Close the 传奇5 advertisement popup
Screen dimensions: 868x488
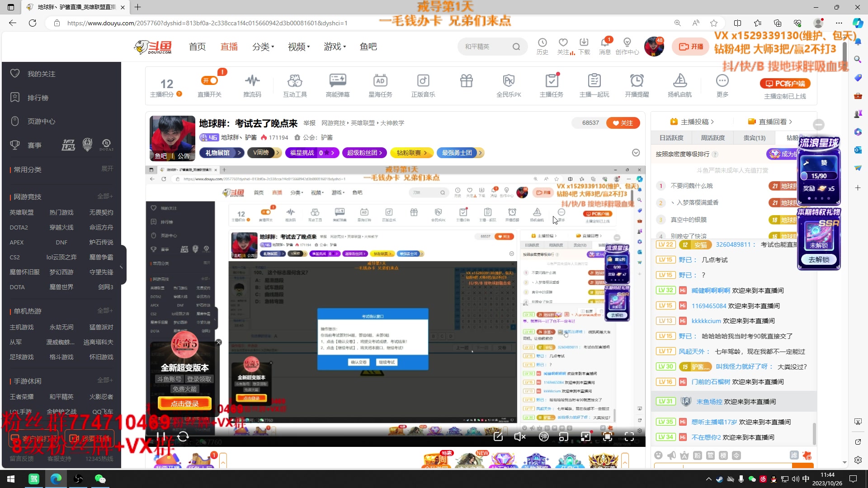(218, 343)
